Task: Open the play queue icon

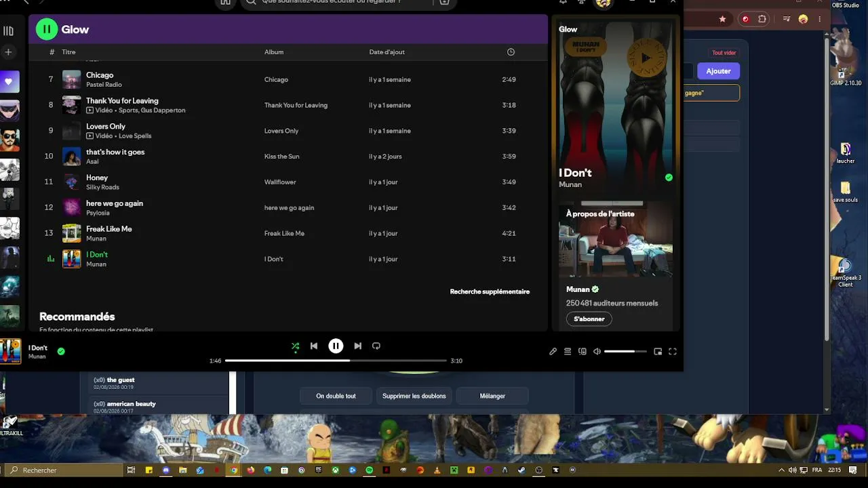Action: pyautogui.click(x=568, y=351)
